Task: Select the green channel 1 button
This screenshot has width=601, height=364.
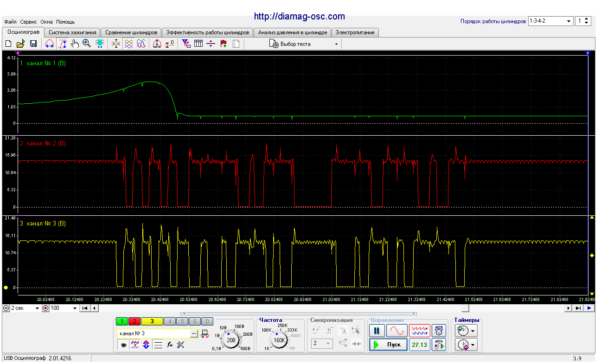Action: coord(122,321)
